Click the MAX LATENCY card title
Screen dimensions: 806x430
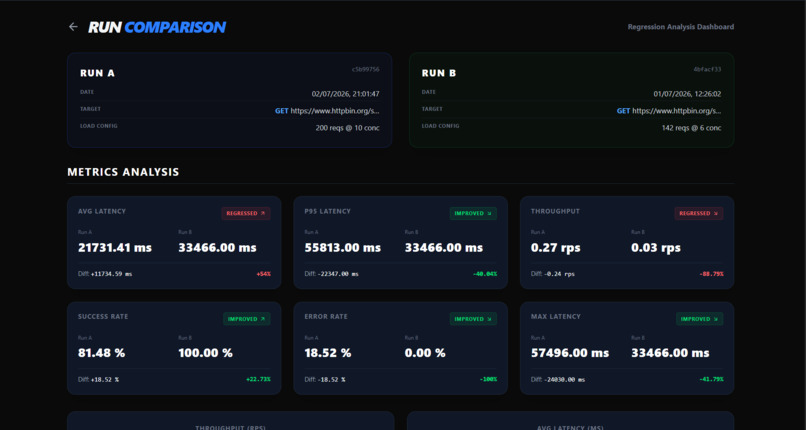tap(556, 316)
